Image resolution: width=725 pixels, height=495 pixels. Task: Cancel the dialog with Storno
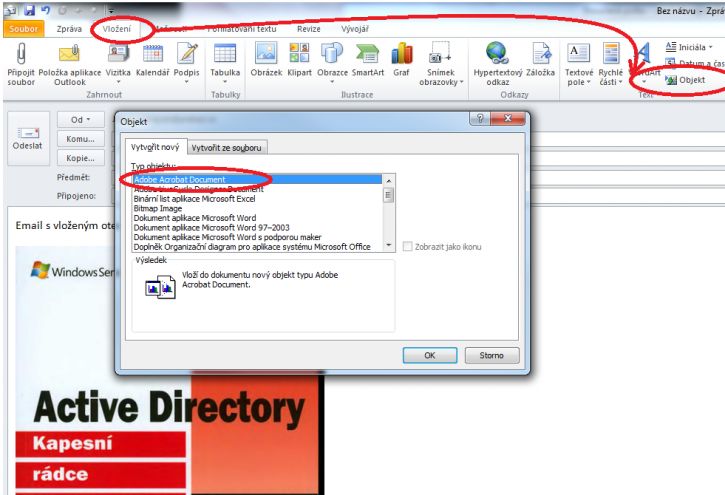pyautogui.click(x=492, y=355)
